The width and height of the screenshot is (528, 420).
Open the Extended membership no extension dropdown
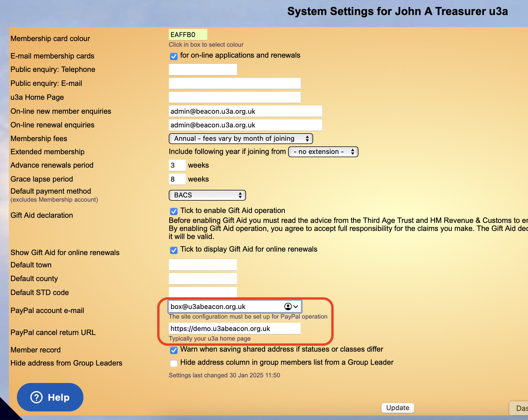pyautogui.click(x=323, y=152)
